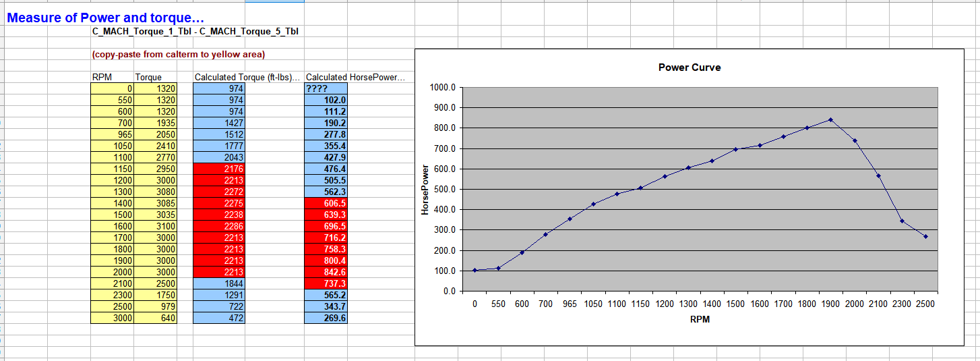Select the Calculated HorsePower header cell
Viewport: 980px width, 361px height.
(x=356, y=77)
